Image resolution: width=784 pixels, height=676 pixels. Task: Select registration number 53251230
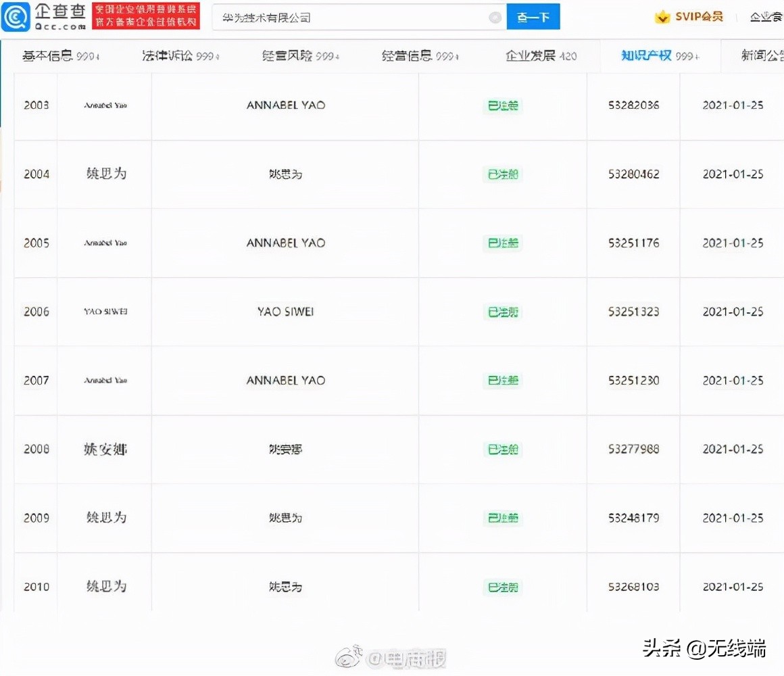pos(633,381)
